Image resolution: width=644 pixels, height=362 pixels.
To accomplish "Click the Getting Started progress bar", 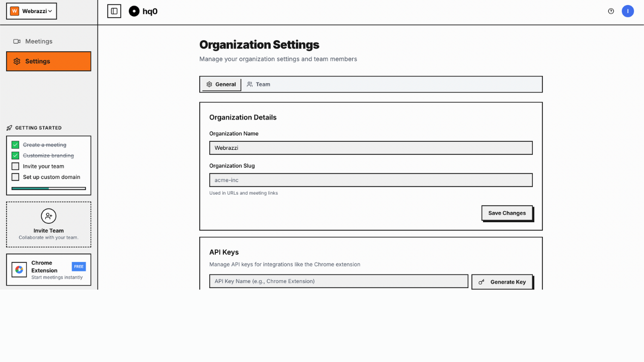I will 48,188.
